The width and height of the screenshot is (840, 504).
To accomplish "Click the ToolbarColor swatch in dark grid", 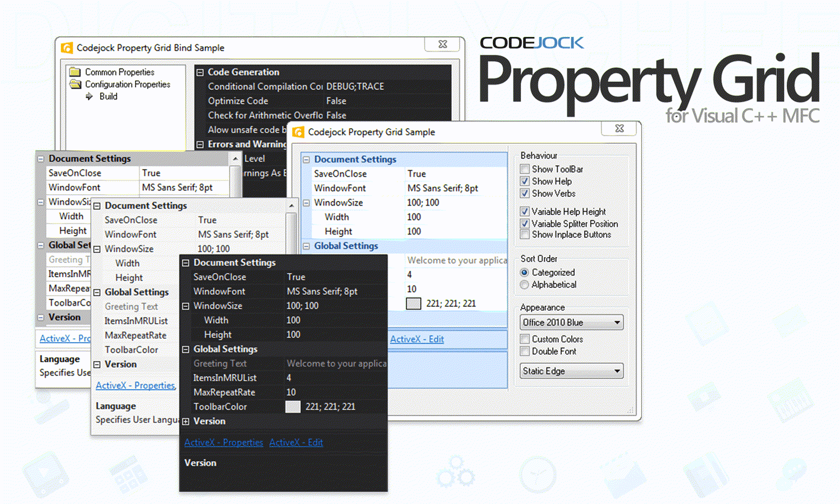I will point(293,407).
